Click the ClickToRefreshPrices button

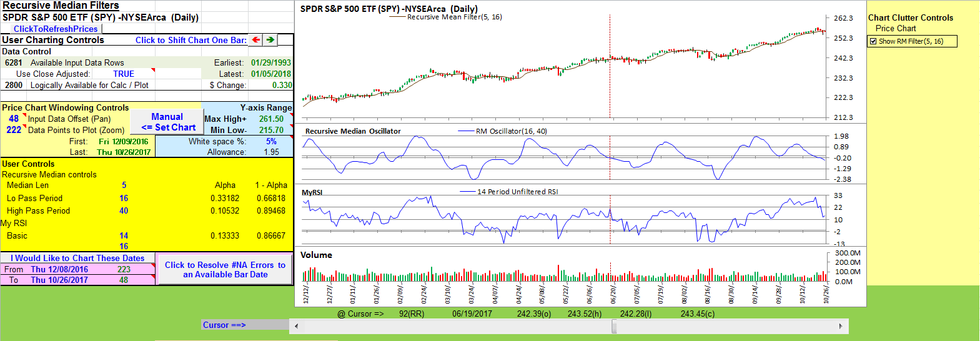pos(56,29)
